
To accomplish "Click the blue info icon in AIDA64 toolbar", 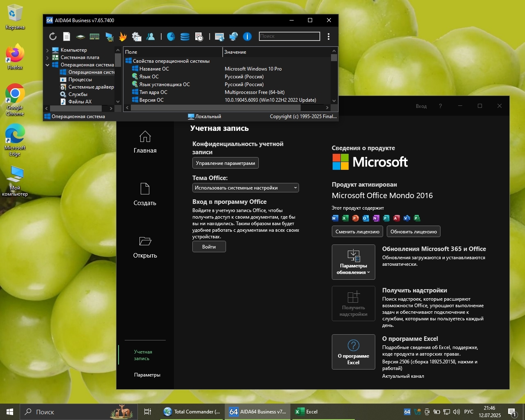I will click(x=247, y=37).
